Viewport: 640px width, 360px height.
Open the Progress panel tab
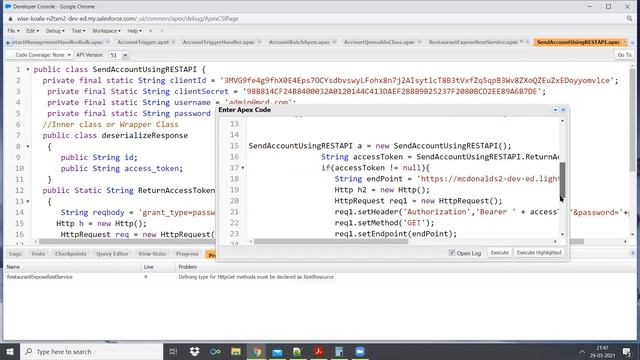pos(187,254)
